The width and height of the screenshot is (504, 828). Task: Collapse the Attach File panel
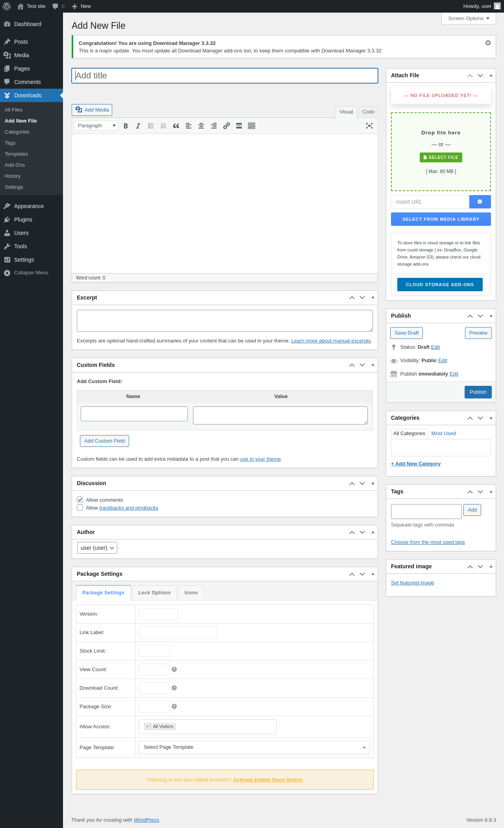491,75
